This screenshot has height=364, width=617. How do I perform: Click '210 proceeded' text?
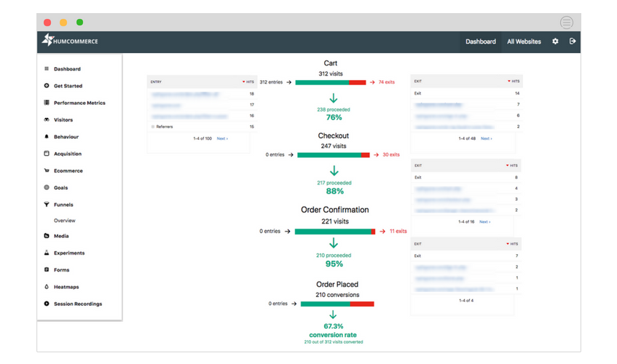click(x=334, y=256)
